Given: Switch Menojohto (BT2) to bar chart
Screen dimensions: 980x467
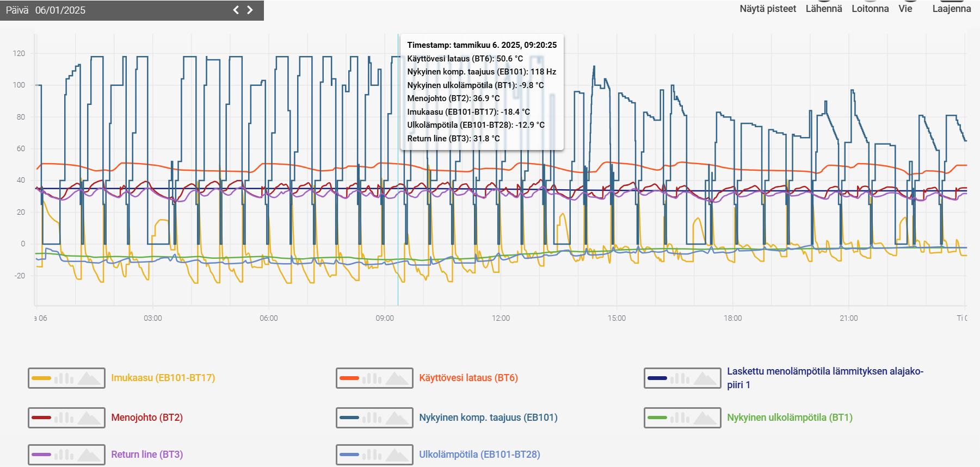Looking at the screenshot, I should click(64, 418).
